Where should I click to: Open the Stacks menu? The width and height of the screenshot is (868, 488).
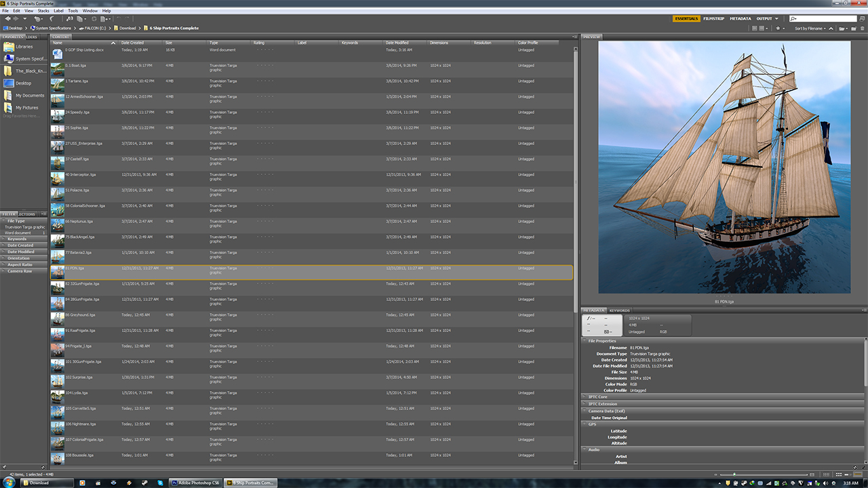click(43, 11)
